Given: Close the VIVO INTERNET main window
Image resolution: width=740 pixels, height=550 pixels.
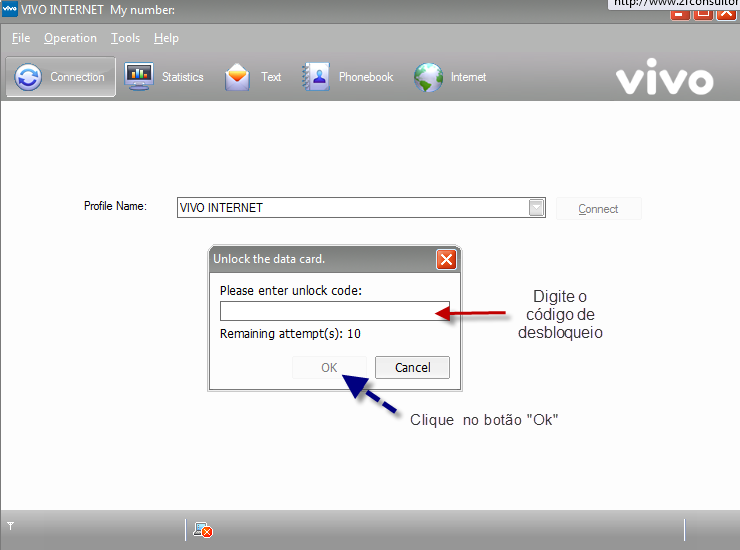Looking at the screenshot, I should (x=725, y=14).
